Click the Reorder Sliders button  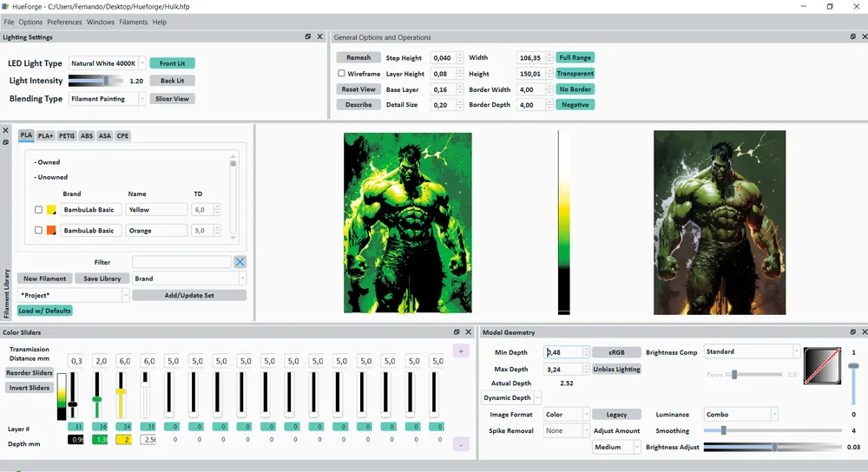pos(30,372)
